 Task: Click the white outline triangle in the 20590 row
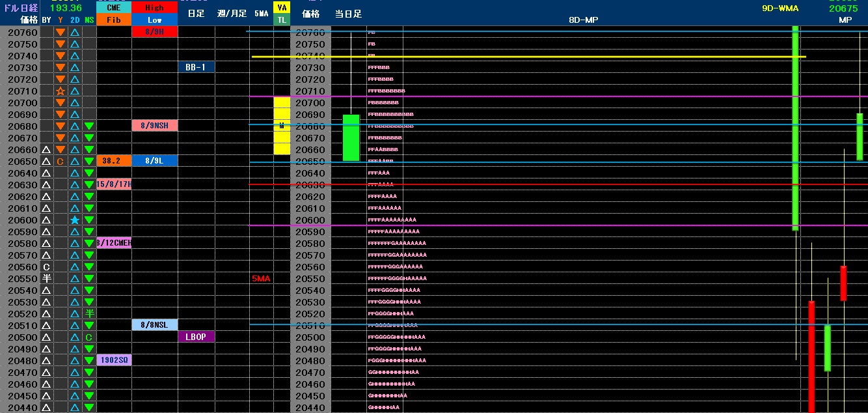46,232
